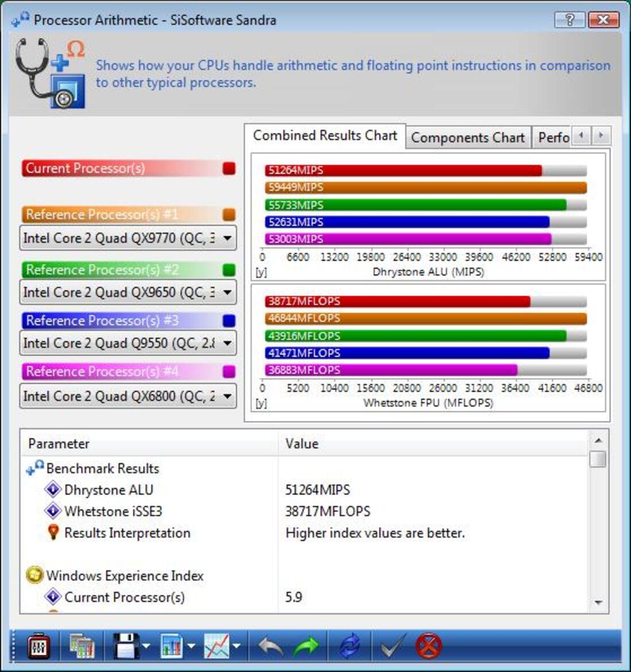Image resolution: width=631 pixels, height=672 pixels.
Task: Select the Benchmark Results tree row
Action: coord(102,468)
